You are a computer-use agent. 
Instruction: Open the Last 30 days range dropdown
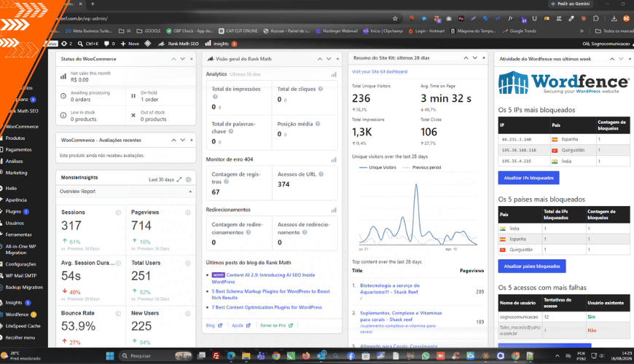tap(161, 180)
